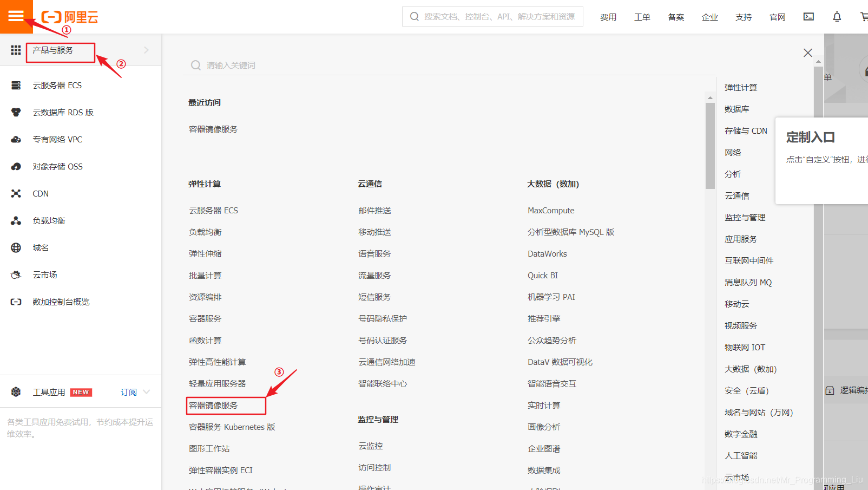
Task: Open 云数据库 RDS 版 in sidebar
Action: click(63, 113)
